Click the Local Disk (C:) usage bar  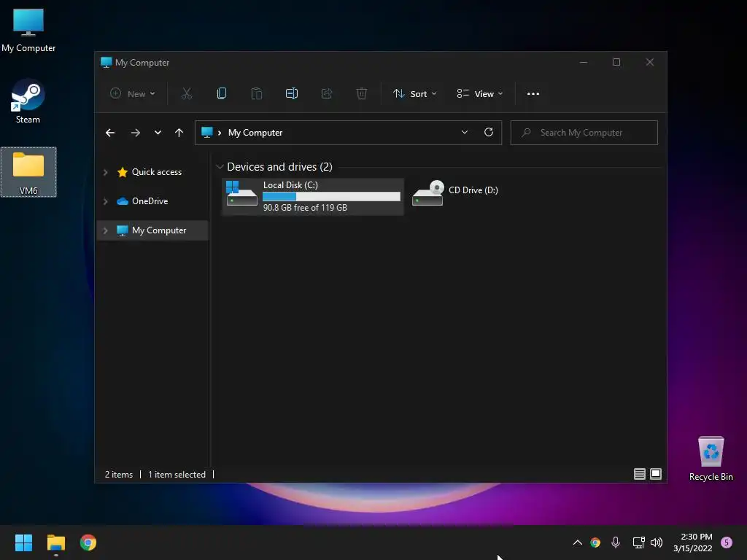(332, 196)
